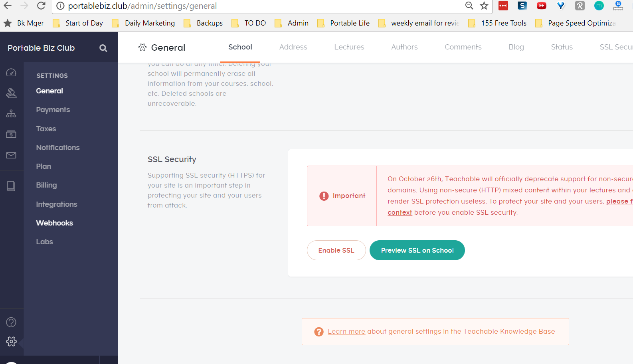Image resolution: width=633 pixels, height=364 pixels.
Task: Open Integrations settings
Action: (x=57, y=204)
